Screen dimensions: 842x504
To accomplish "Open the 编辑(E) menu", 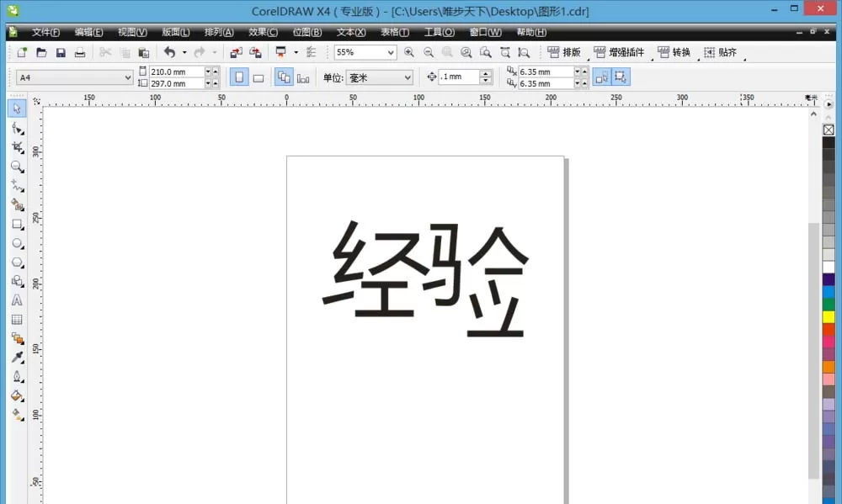I will pos(88,32).
